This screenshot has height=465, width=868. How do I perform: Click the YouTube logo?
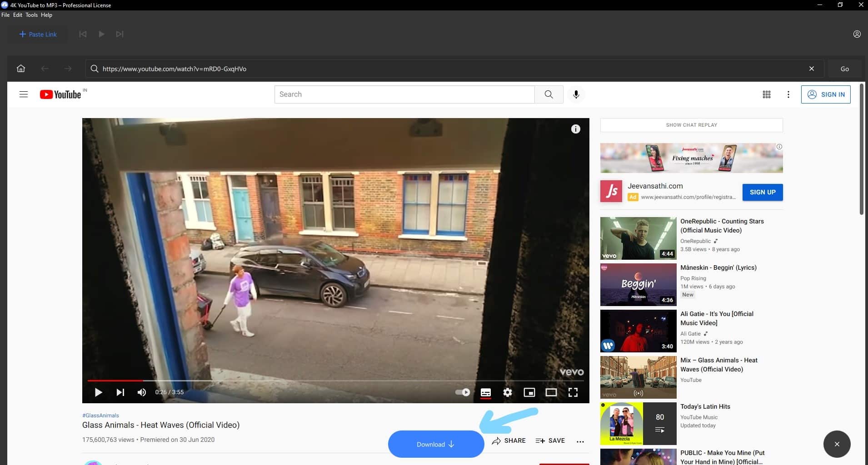click(60, 94)
